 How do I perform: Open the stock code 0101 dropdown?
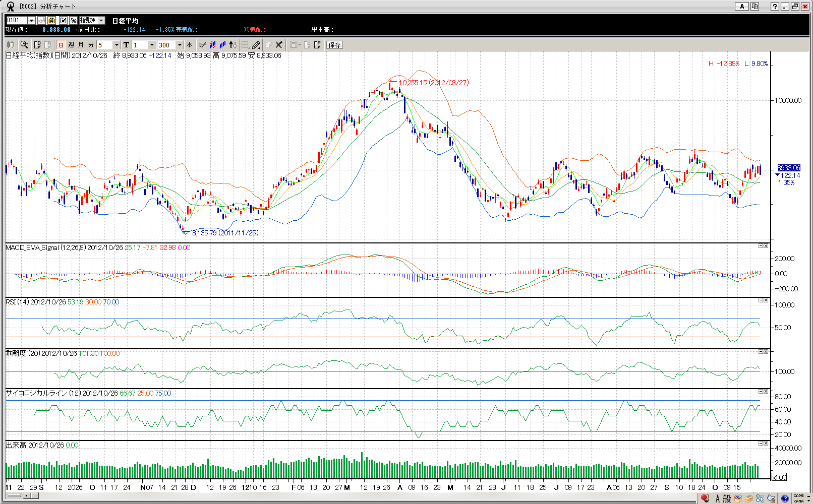point(31,20)
